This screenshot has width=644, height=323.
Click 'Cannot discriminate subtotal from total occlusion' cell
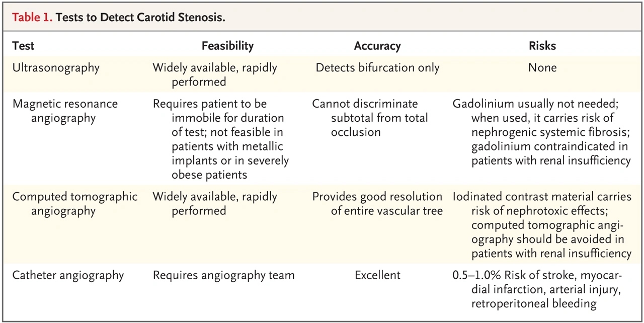coord(370,118)
